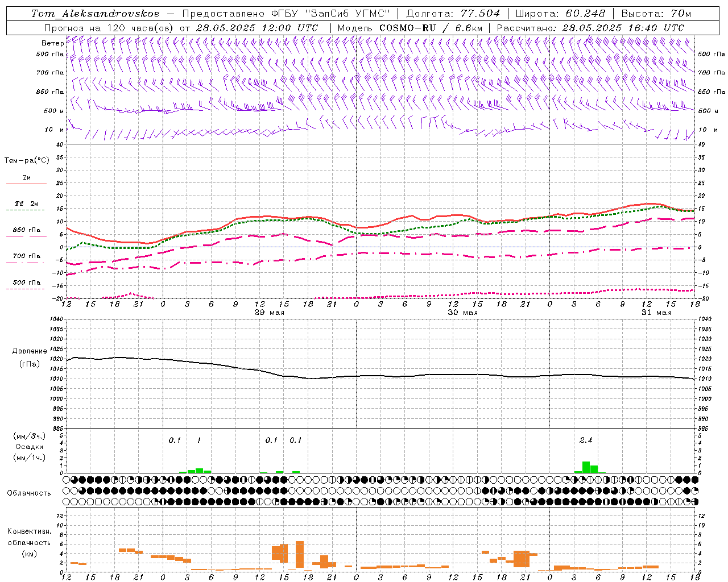Click the (гПа) pressure unit label
This screenshot has height=582, width=728.
[x=30, y=364]
